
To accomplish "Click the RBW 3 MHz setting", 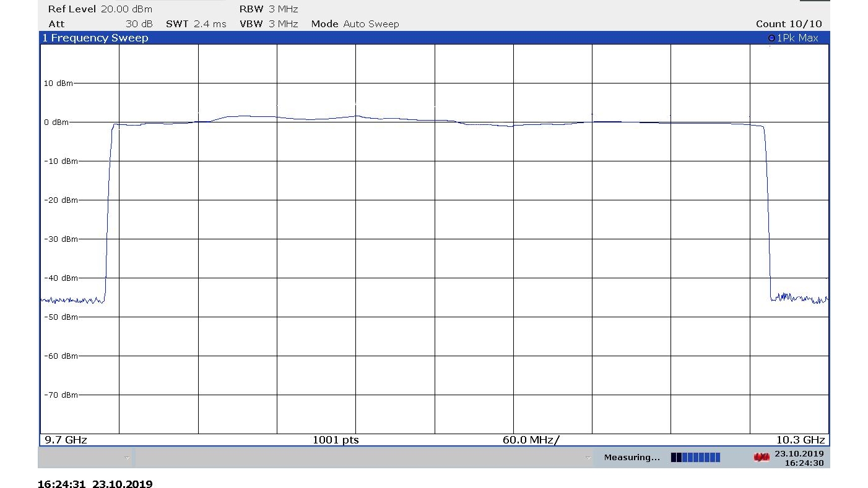I will click(x=269, y=9).
